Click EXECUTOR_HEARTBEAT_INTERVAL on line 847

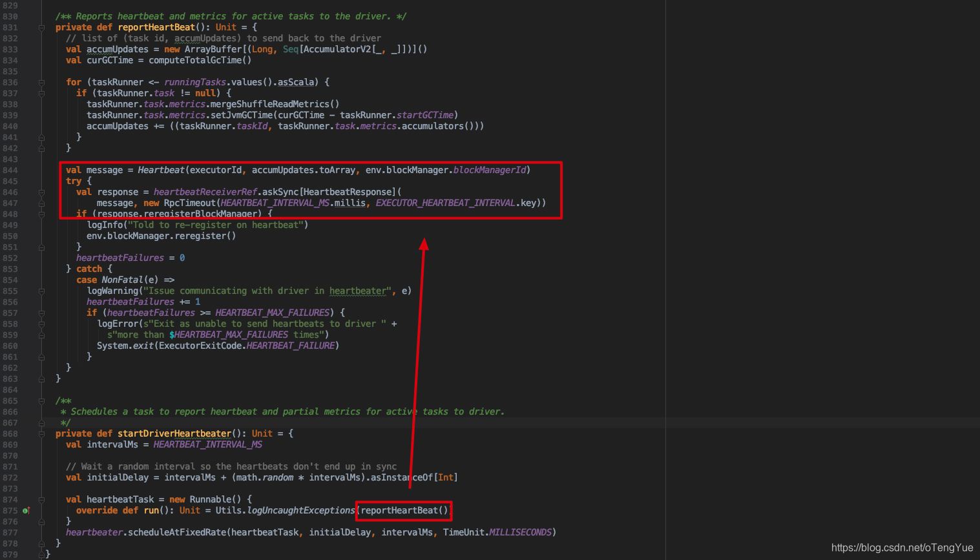click(446, 203)
